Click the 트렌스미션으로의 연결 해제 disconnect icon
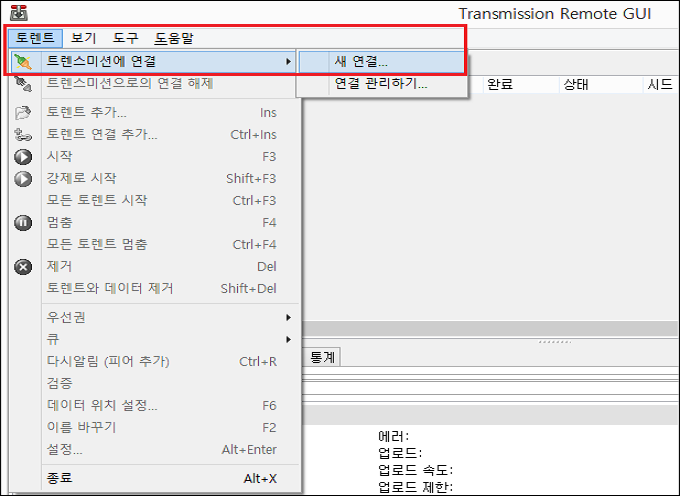Image resolution: width=680 pixels, height=496 pixels. [23, 83]
